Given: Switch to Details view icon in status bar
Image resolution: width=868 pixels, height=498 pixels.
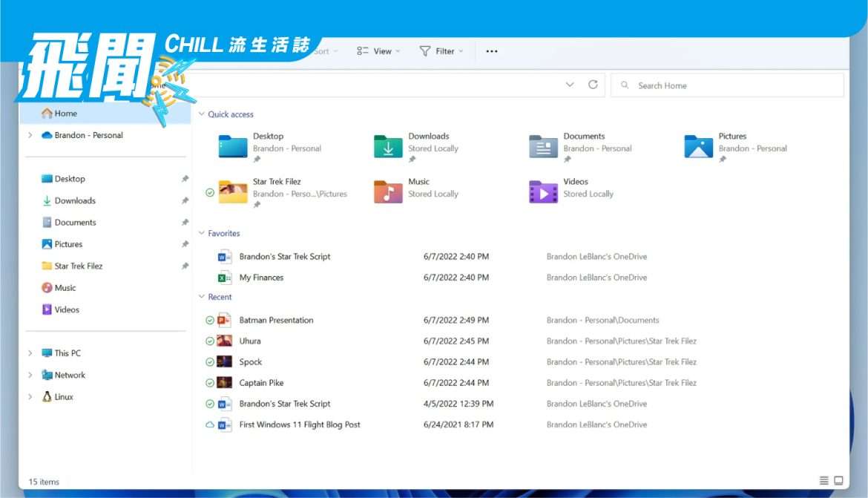Looking at the screenshot, I should [823, 480].
